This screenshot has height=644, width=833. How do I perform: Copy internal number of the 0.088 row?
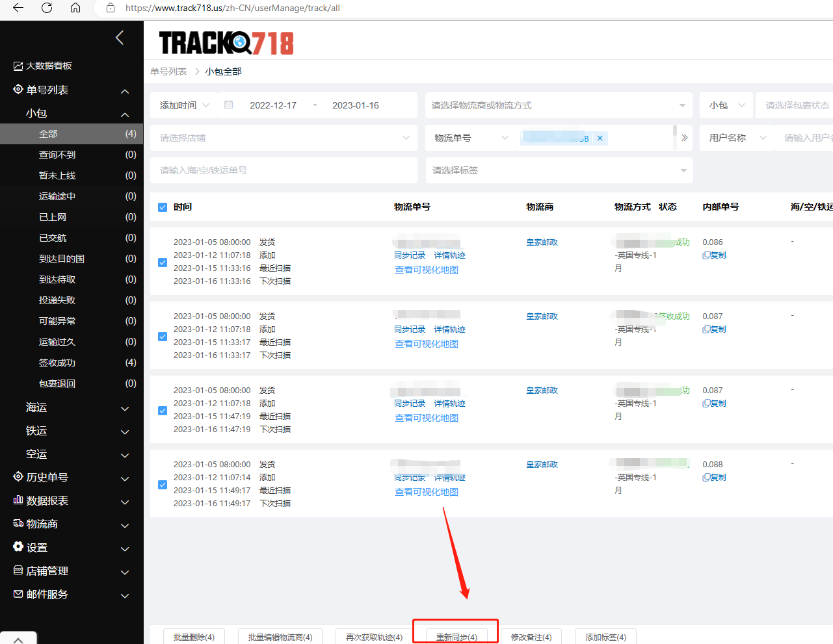[x=714, y=478]
